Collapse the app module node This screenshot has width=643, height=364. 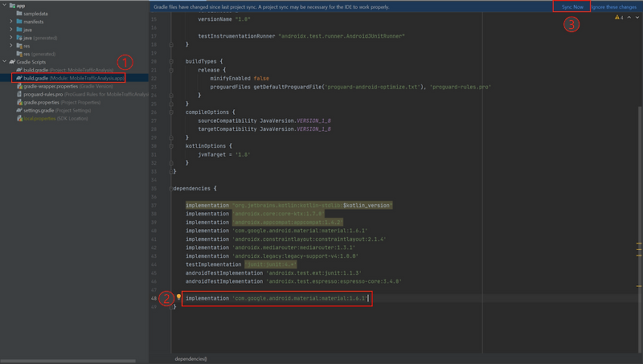point(5,6)
